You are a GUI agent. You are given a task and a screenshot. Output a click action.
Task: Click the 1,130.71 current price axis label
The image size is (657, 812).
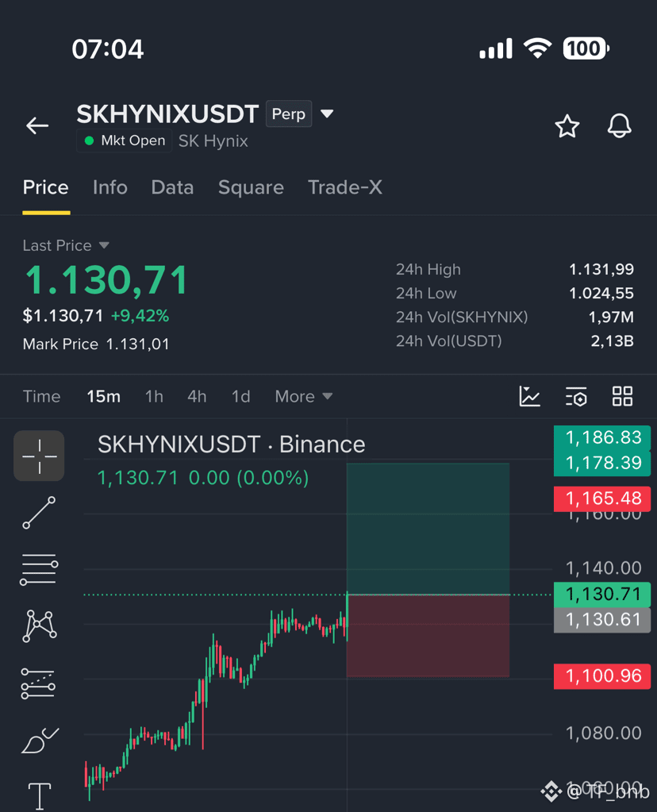(x=602, y=594)
